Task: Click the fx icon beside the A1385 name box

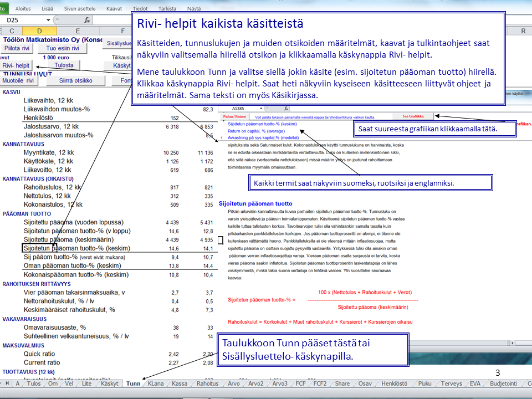Action: tap(286, 109)
